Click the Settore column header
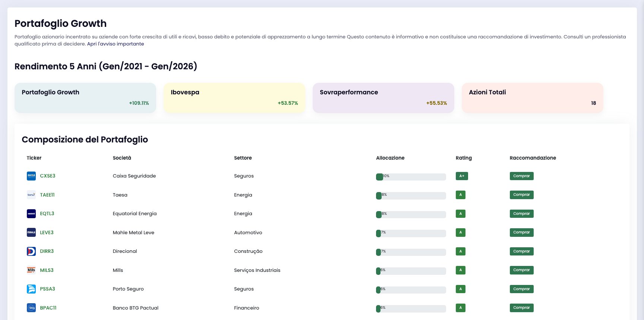 pyautogui.click(x=243, y=158)
